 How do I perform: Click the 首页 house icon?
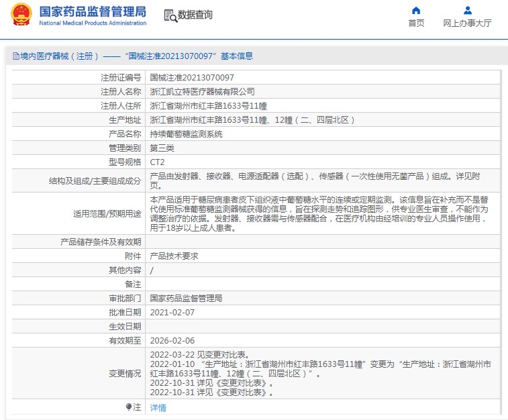[416, 10]
